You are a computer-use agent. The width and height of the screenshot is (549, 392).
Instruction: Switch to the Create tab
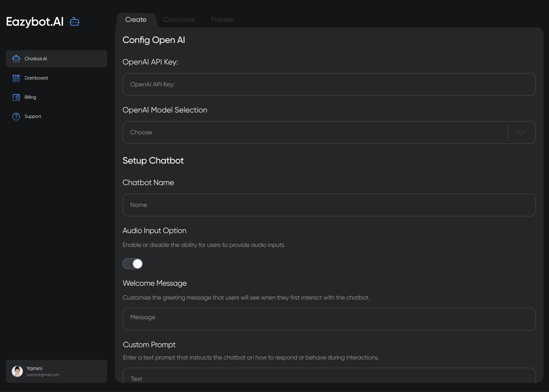point(136,20)
